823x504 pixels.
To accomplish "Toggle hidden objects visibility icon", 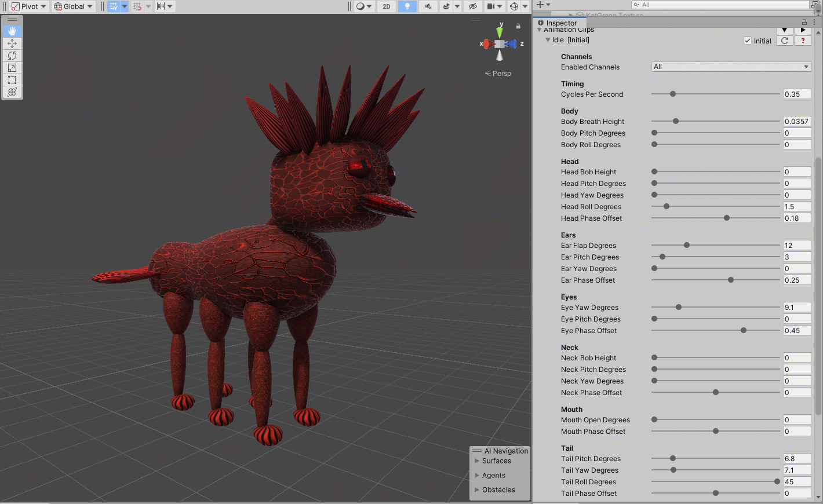I will tap(473, 6).
